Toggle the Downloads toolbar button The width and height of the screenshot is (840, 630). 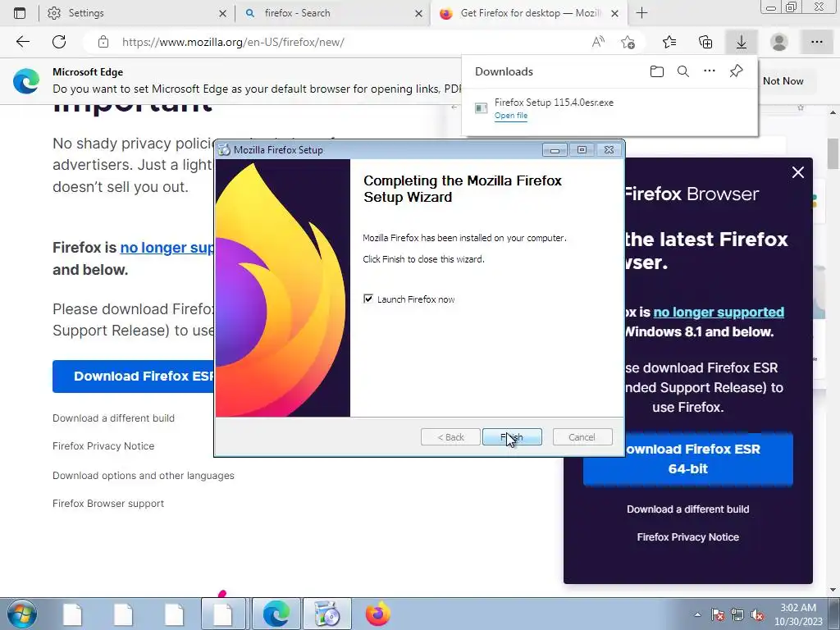point(742,42)
